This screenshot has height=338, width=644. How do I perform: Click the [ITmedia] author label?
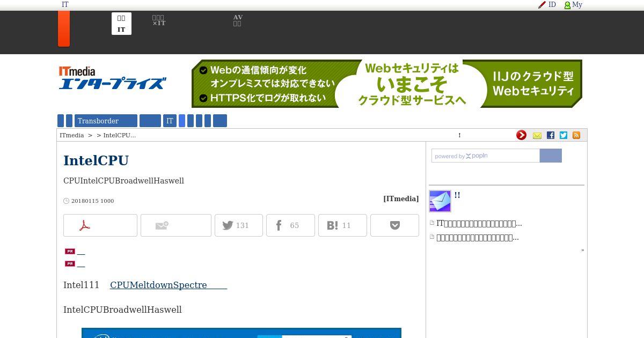pos(401,199)
